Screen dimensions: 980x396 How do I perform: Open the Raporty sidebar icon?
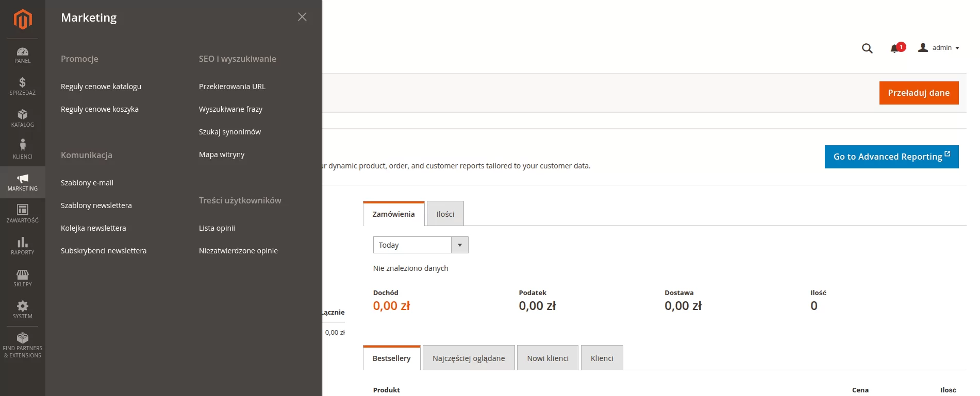(x=23, y=246)
